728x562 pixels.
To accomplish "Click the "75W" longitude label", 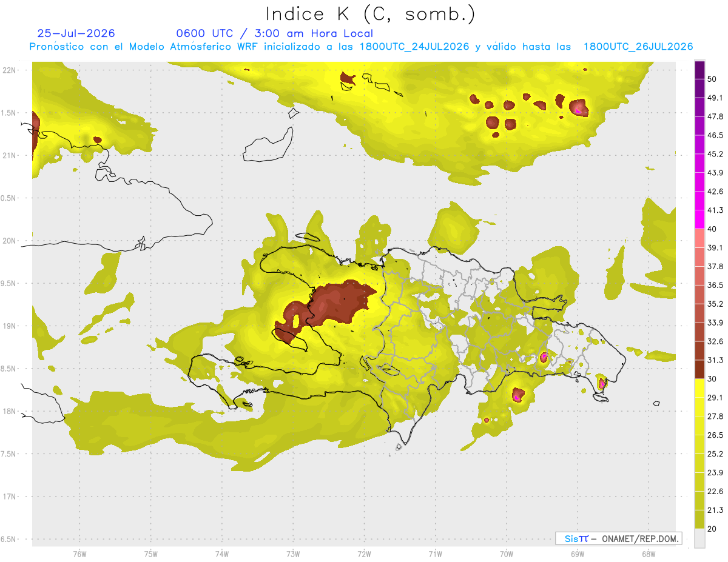I will click(x=150, y=554).
